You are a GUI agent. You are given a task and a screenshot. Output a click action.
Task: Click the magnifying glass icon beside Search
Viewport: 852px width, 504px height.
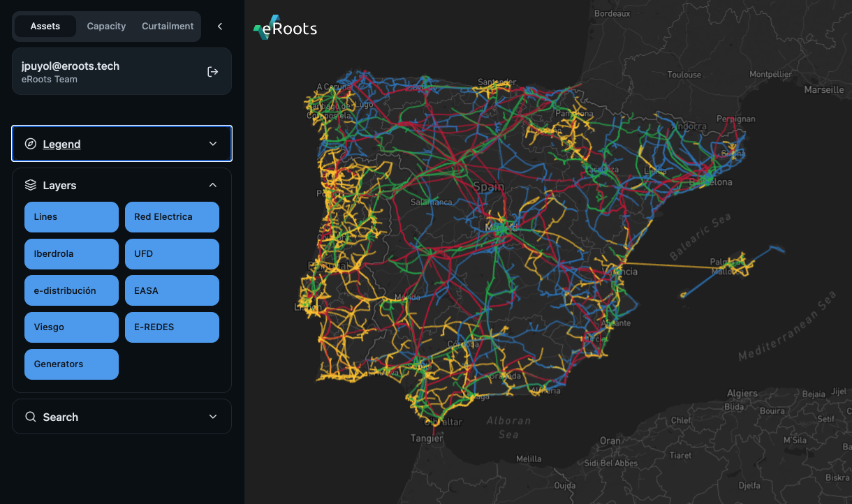[30, 416]
